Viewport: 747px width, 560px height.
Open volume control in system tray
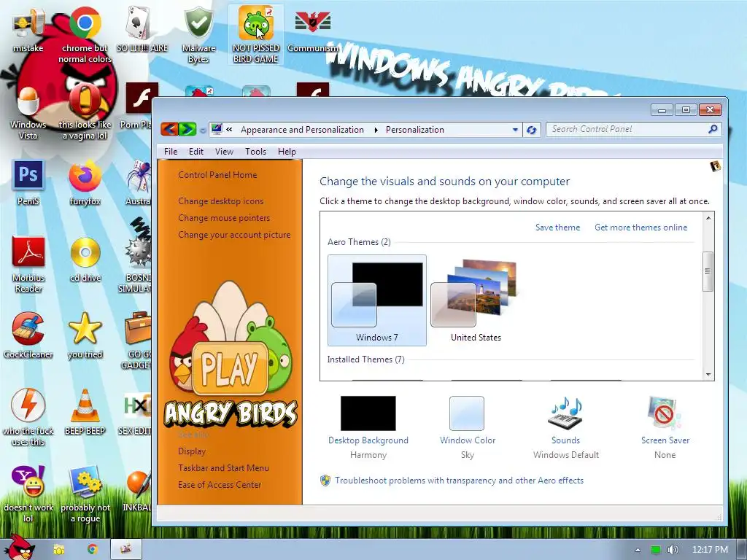click(x=673, y=550)
